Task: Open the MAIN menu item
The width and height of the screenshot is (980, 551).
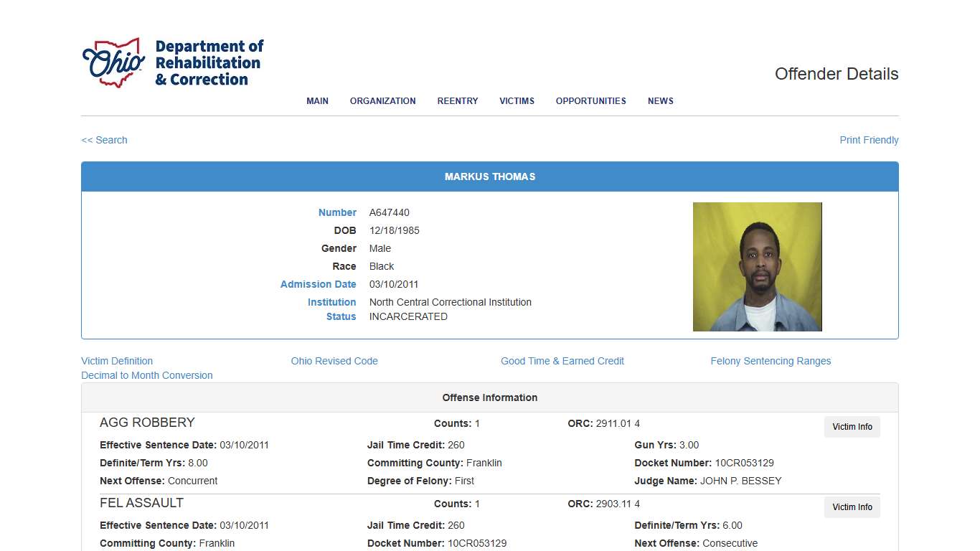Action: [x=317, y=101]
